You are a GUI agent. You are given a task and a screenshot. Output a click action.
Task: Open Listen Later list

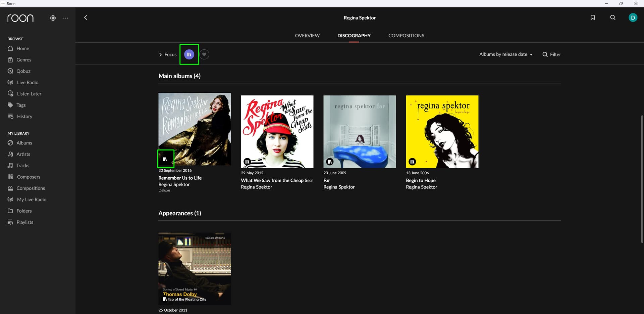tap(24, 94)
